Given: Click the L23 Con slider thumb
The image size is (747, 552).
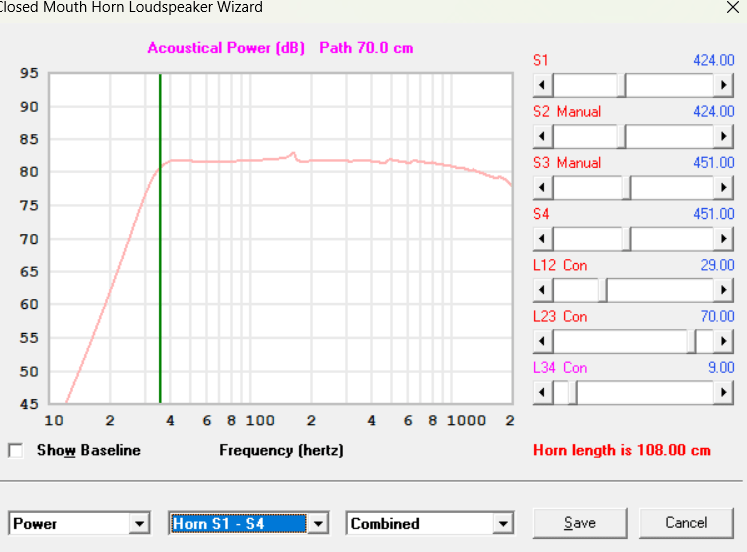Looking at the screenshot, I should 691,341.
